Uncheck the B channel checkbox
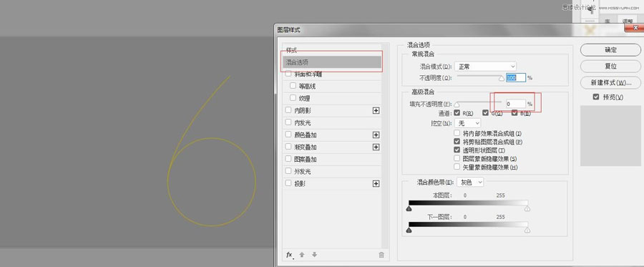 [x=514, y=113]
